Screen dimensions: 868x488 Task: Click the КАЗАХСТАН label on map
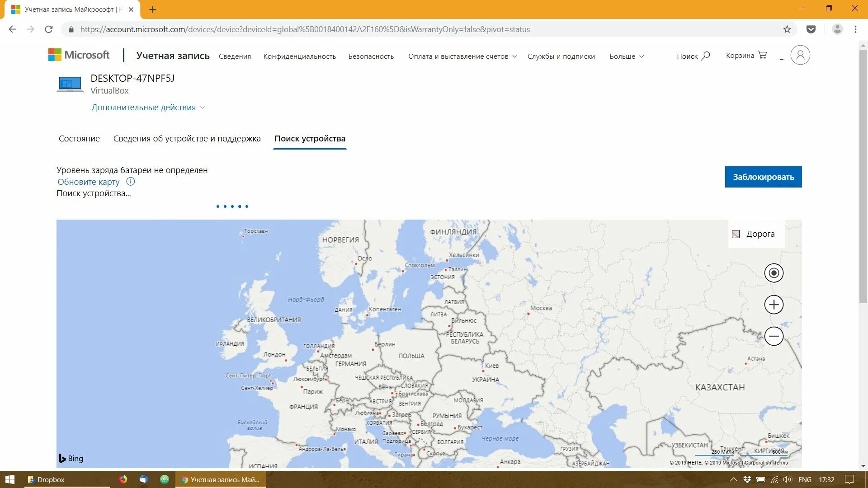tap(720, 387)
